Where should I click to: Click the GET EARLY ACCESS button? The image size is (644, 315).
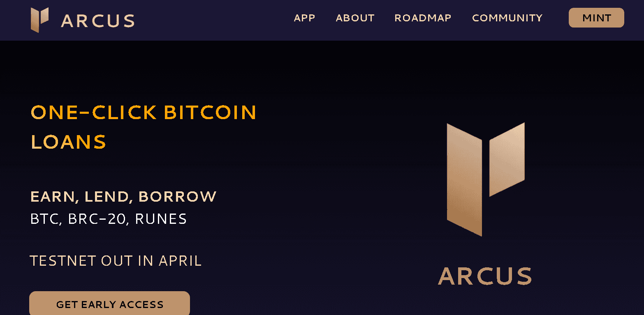[x=110, y=304]
